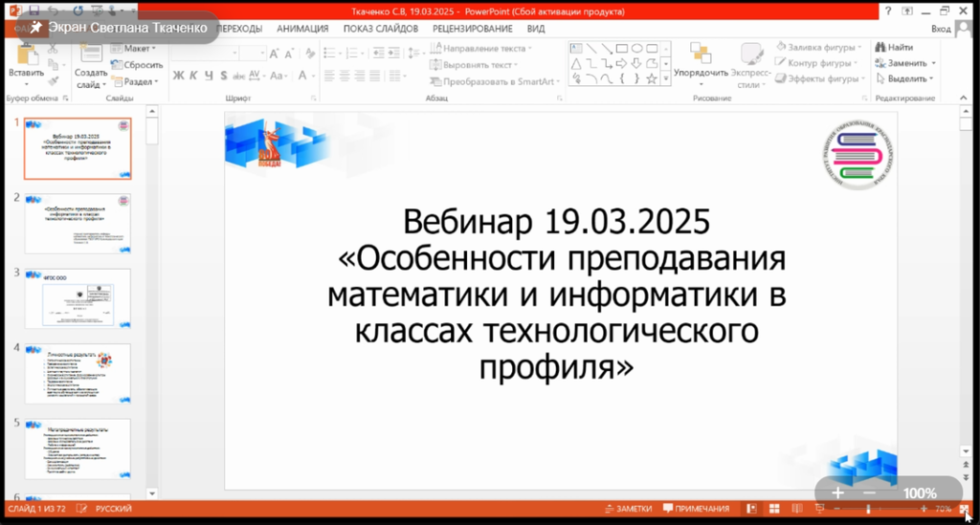Open the Transitions (ПЕРЕХОДЫ) tab
Image resolution: width=980 pixels, height=525 pixels.
[x=238, y=29]
